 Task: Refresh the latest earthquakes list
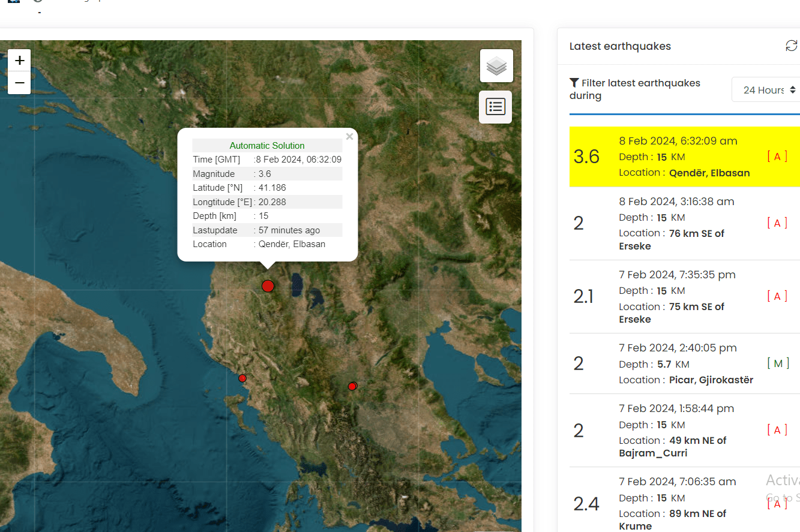click(791, 46)
